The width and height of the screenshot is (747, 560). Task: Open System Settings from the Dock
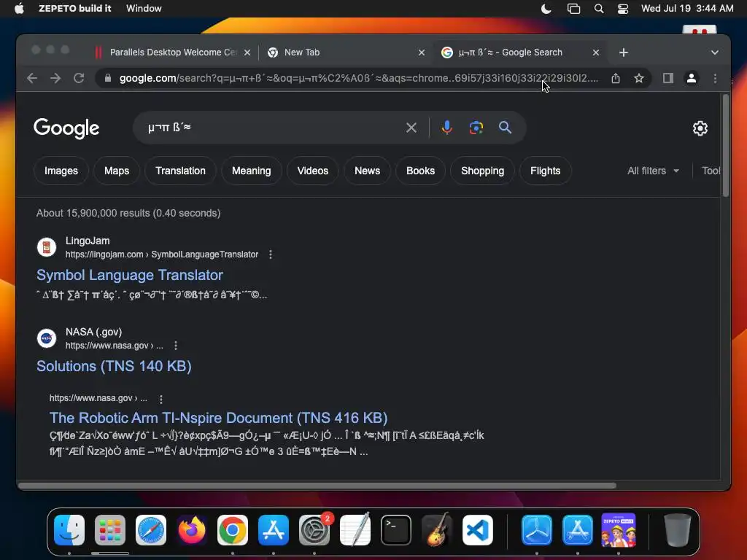(314, 529)
